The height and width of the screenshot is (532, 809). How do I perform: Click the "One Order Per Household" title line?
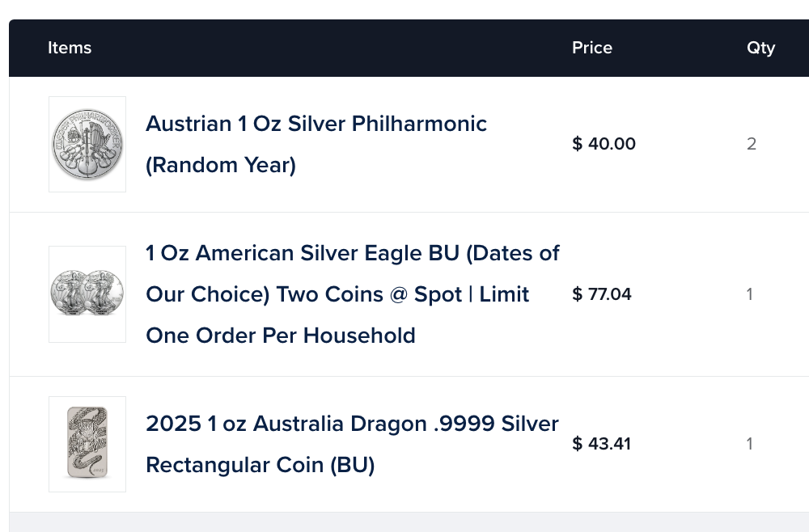click(x=280, y=336)
